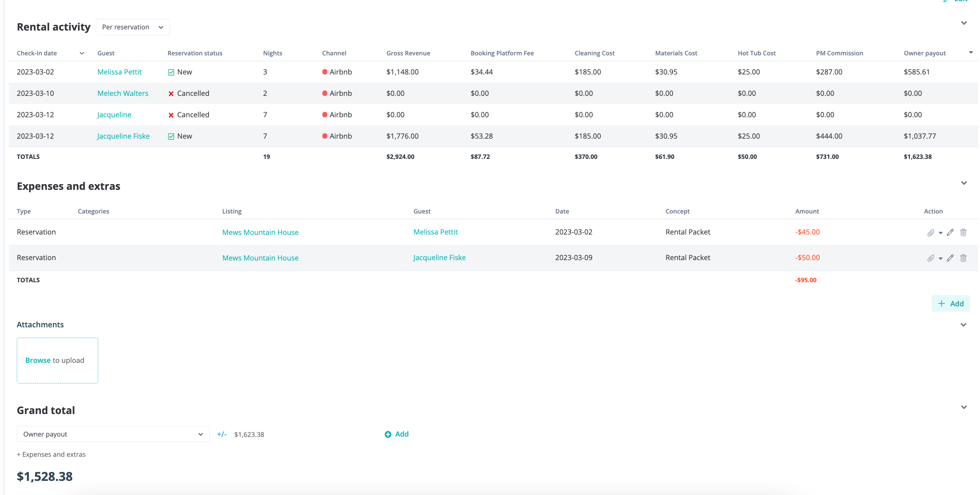Open attachment dropdown arrow in Jacqueline Fiske expense row

[940, 259]
